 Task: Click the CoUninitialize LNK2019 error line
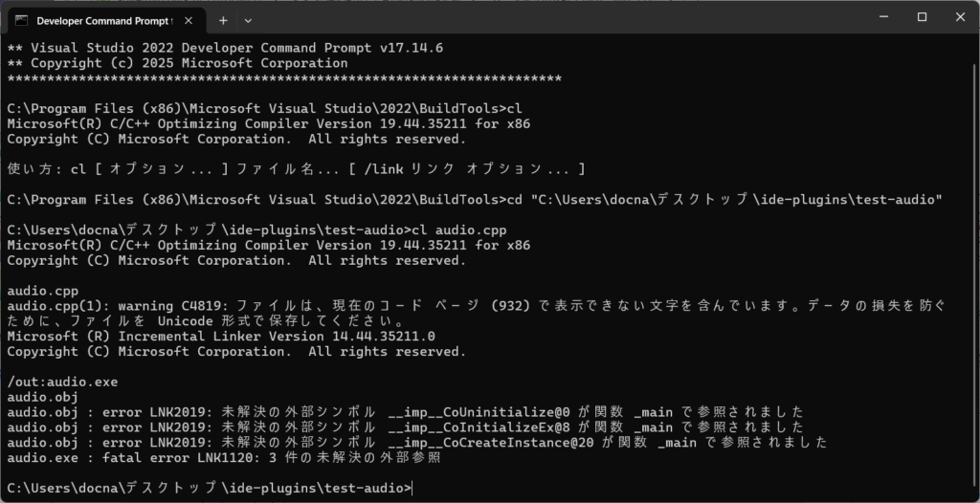coord(405,412)
